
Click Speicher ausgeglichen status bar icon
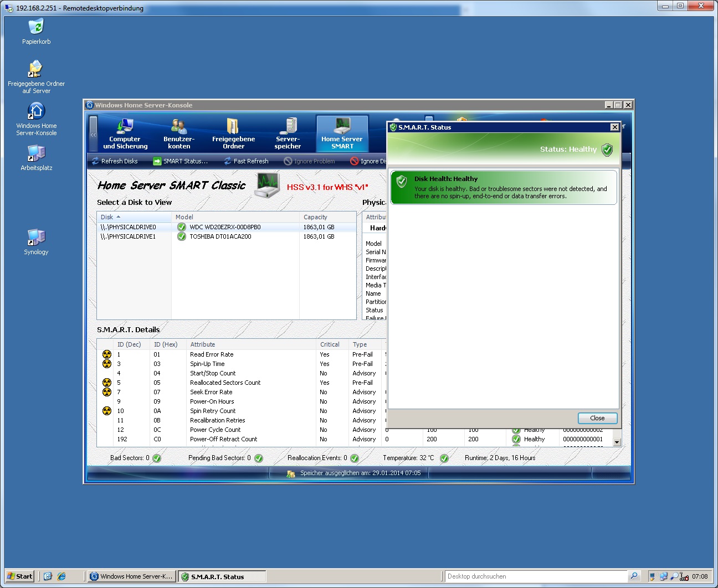291,473
